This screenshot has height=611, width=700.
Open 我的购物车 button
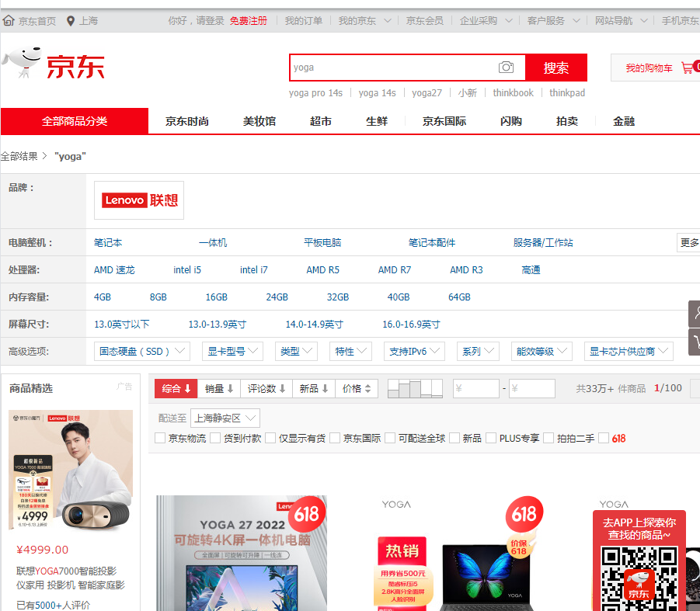[x=656, y=68]
